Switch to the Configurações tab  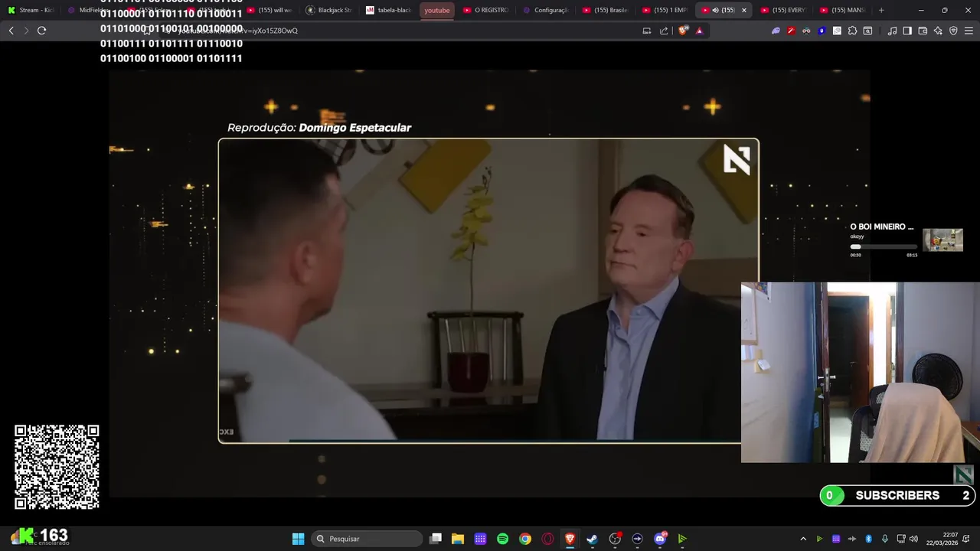[545, 10]
